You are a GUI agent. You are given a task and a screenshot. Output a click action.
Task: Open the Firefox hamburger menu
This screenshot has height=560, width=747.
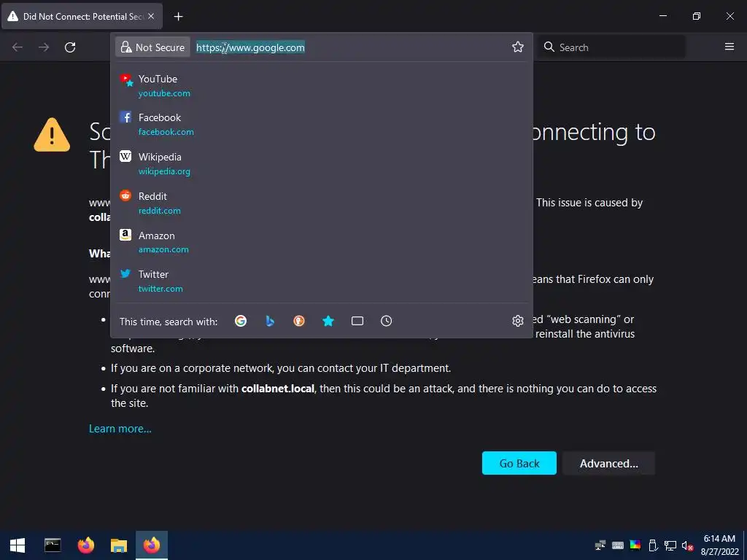tap(729, 47)
